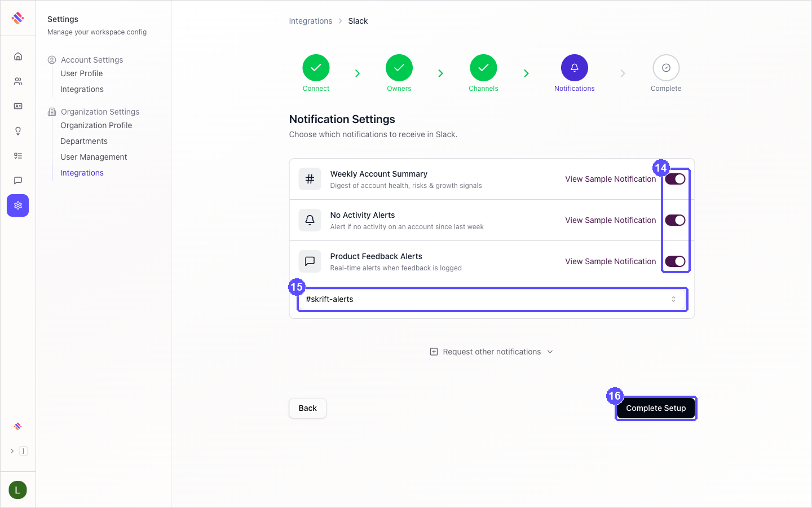Viewport: 812px width, 508px height.
Task: Open User Profile settings
Action: (82, 73)
